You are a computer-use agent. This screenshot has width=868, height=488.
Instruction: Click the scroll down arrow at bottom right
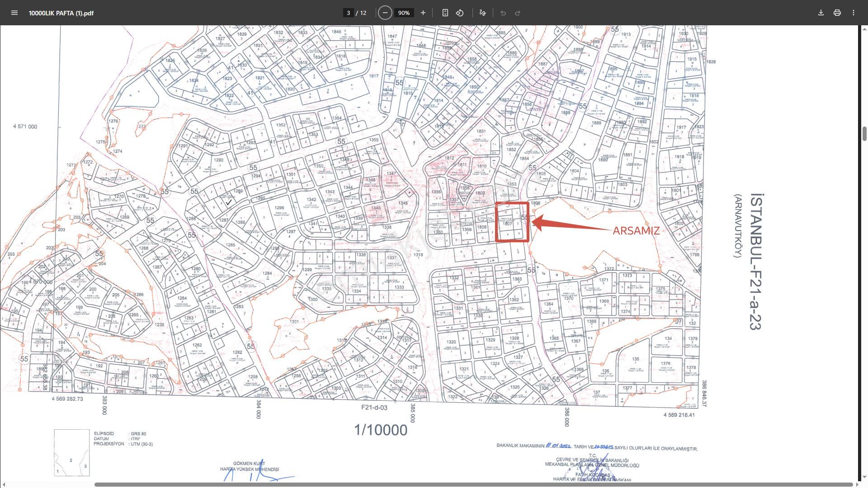(x=864, y=477)
